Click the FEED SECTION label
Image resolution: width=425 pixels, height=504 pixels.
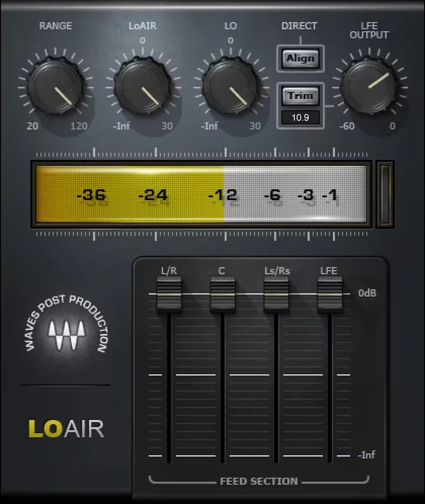pyautogui.click(x=259, y=481)
